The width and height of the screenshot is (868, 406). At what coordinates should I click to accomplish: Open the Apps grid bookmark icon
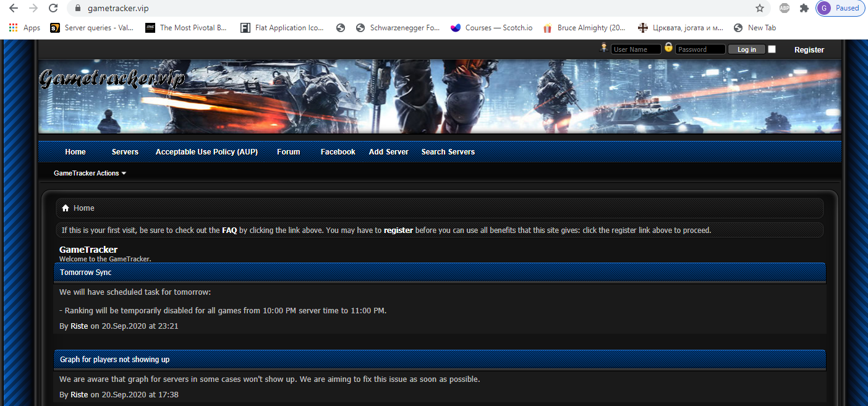(14, 28)
